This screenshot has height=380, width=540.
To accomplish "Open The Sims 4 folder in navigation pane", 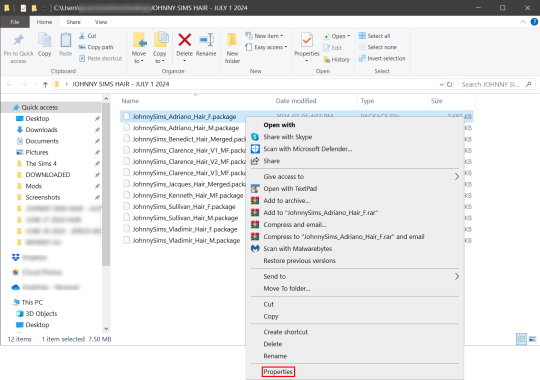I will [41, 164].
